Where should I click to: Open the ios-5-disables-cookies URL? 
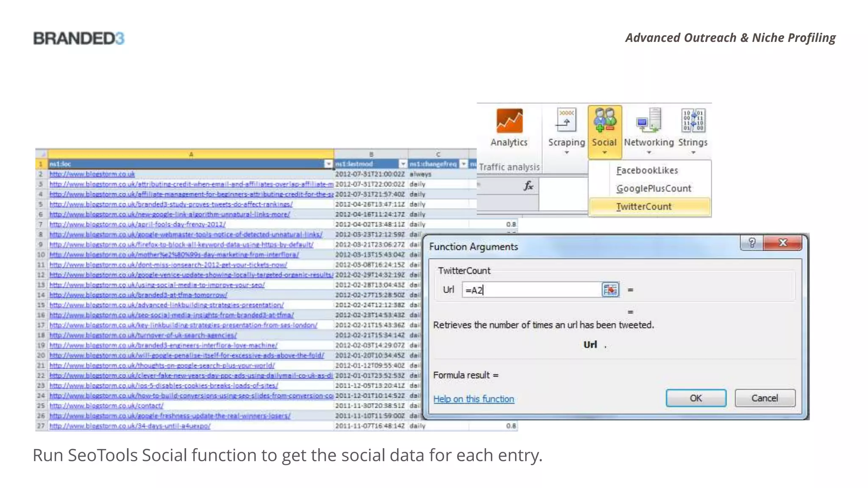(x=164, y=385)
